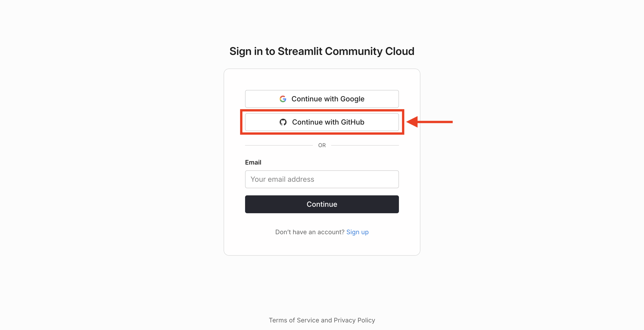The image size is (644, 330).
Task: Click the Continue with Google button border
Action: click(x=322, y=91)
